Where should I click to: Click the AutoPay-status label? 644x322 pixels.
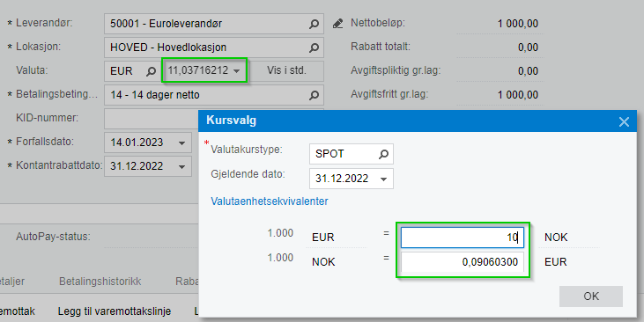pyautogui.click(x=53, y=237)
